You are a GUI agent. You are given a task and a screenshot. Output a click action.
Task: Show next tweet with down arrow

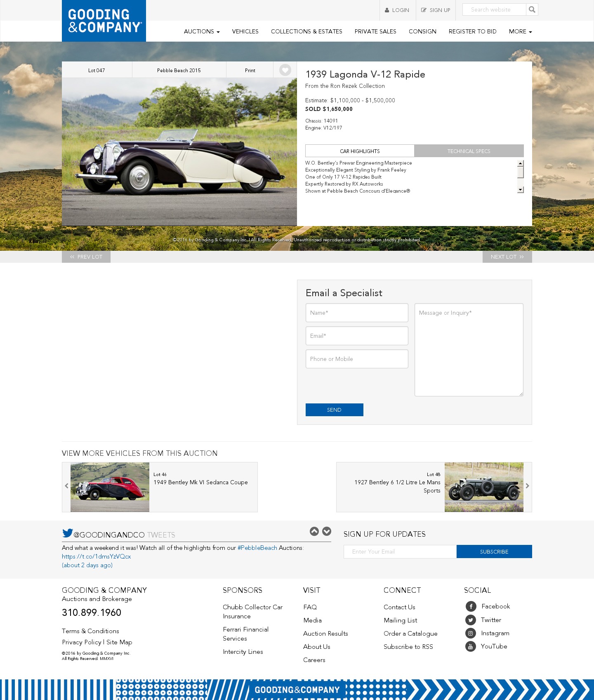point(327,531)
